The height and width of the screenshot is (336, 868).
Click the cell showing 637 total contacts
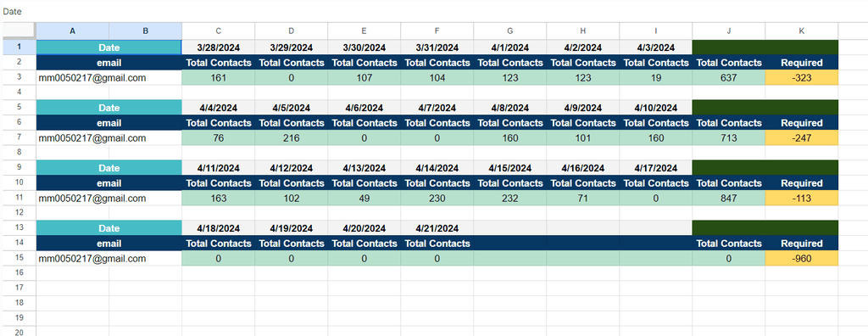pos(728,78)
